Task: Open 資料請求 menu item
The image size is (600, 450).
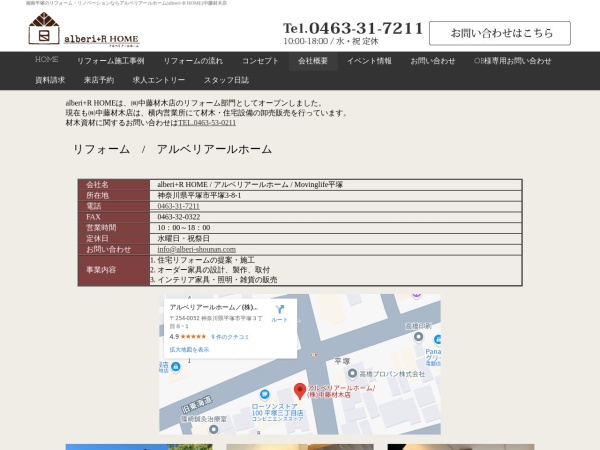Action: pyautogui.click(x=50, y=80)
